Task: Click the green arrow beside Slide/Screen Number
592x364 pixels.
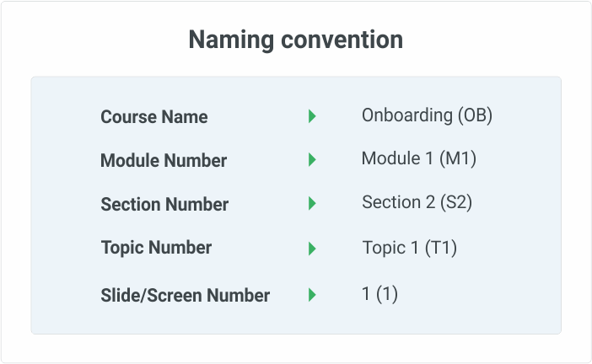Action: pos(312,295)
